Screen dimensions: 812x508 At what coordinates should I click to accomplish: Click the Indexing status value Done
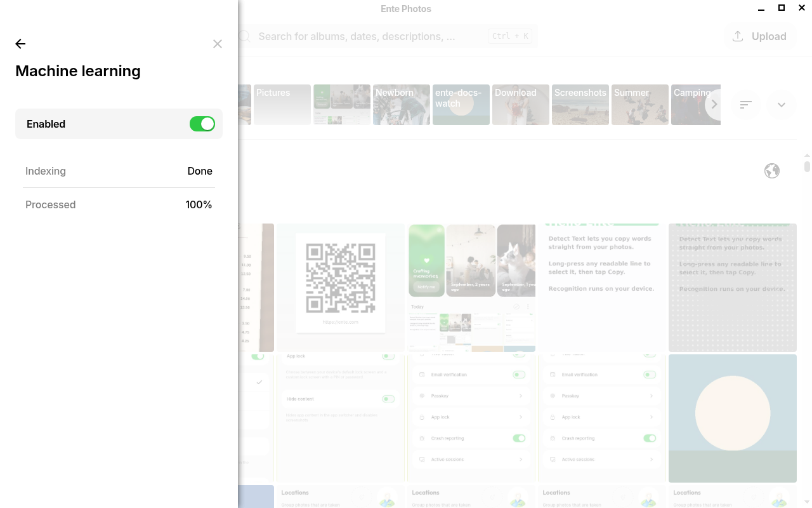tap(200, 171)
